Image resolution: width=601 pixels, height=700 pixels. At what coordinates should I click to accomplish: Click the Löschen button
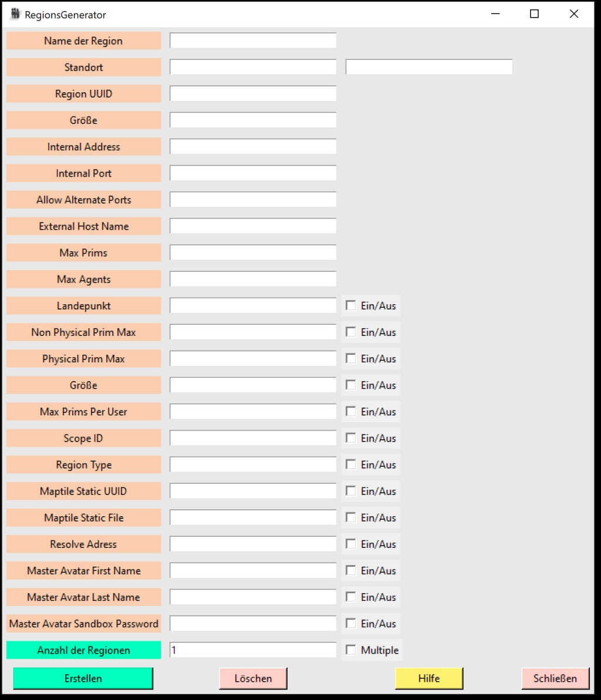(253, 678)
